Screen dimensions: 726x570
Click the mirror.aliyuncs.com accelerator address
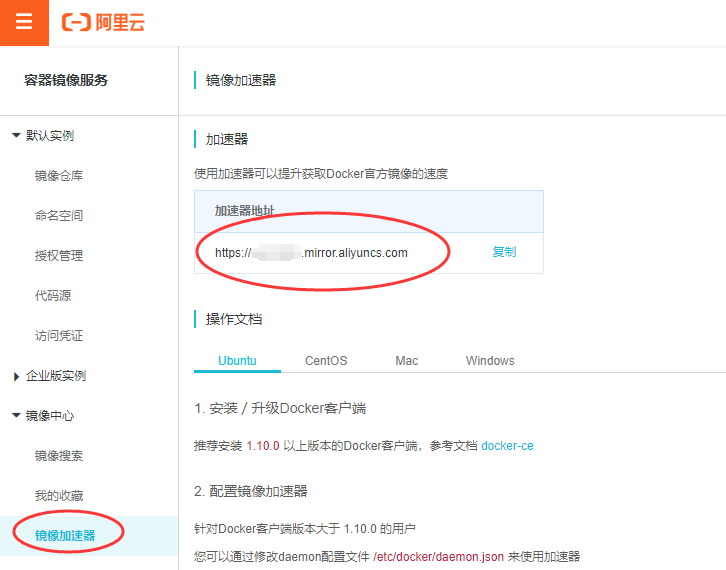(x=311, y=253)
